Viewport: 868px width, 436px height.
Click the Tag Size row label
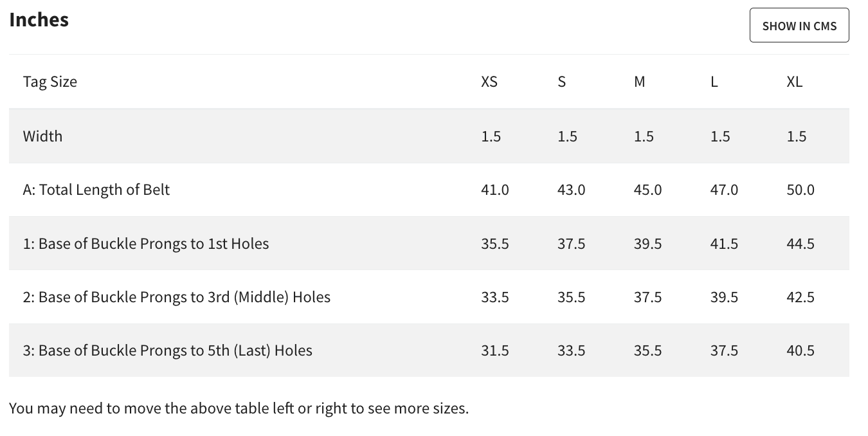coord(50,82)
